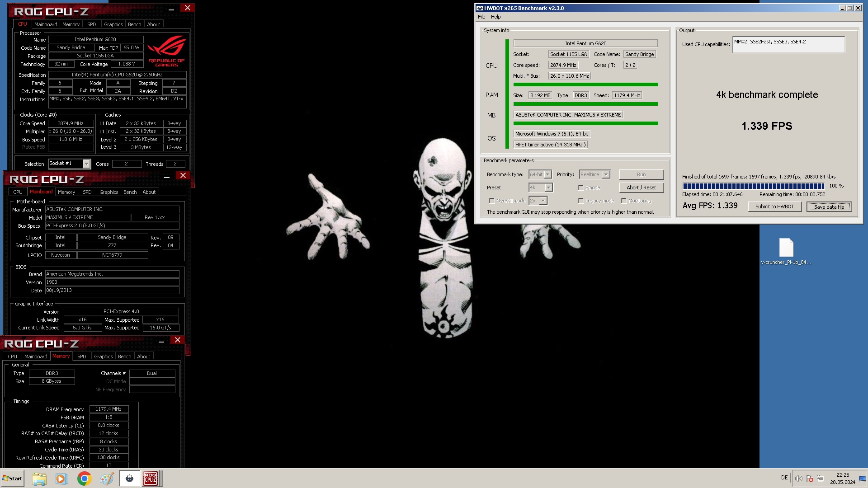Click the Specification field in CPU-Z
This screenshot has width=868, height=488.
coord(117,75)
